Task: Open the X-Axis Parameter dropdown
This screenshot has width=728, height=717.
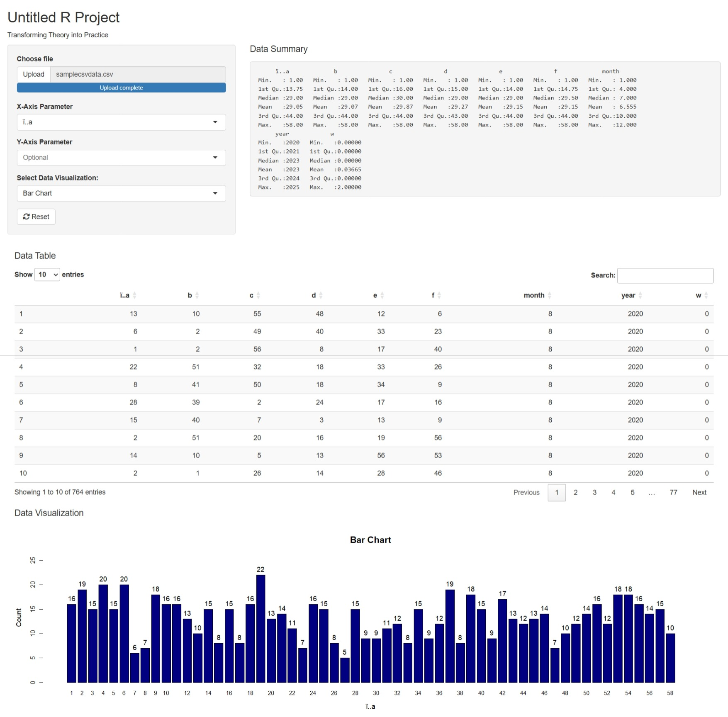Action: (121, 122)
